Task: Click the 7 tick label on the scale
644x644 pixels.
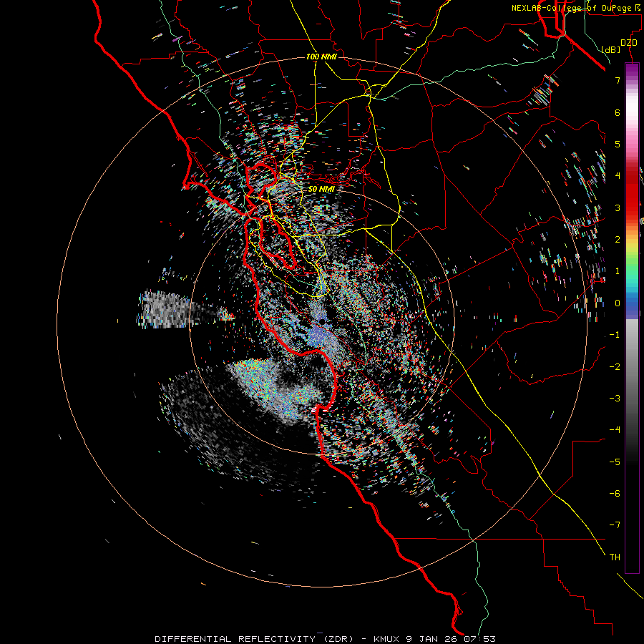Action: click(618, 80)
